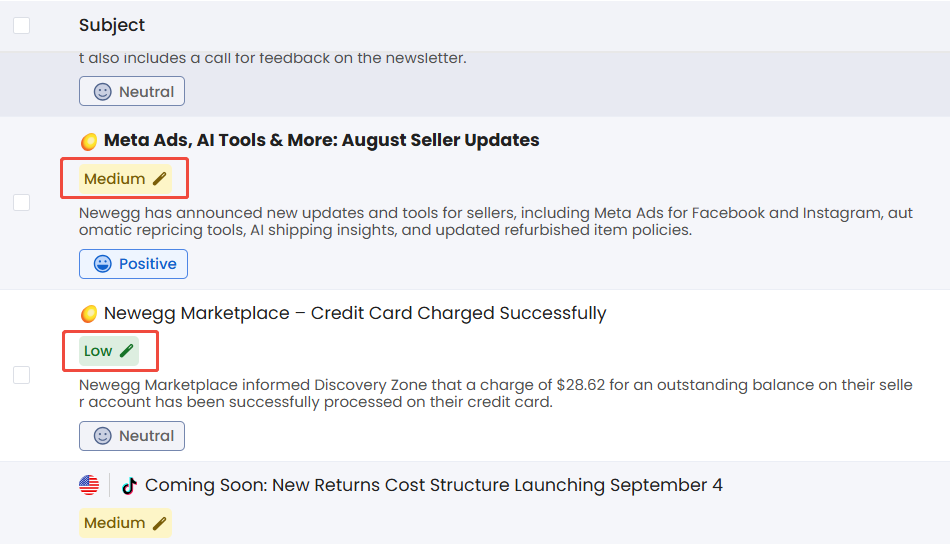This screenshot has height=544, width=950.
Task: Click face icon in Credit Card Neutral badge
Action: [102, 436]
